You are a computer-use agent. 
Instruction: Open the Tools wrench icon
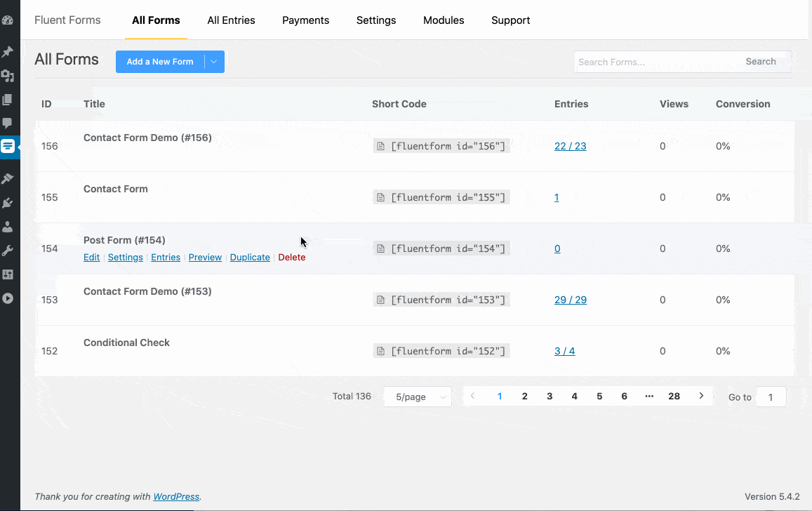click(8, 251)
